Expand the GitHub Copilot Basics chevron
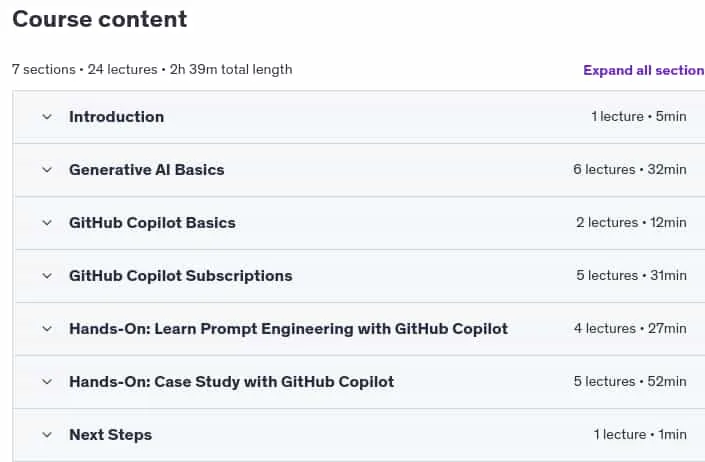 coord(47,223)
